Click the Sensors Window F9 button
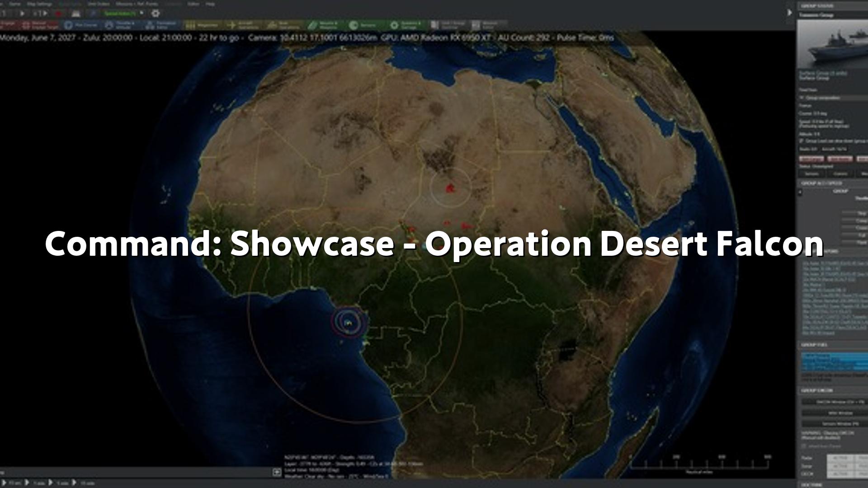 pos(840,423)
